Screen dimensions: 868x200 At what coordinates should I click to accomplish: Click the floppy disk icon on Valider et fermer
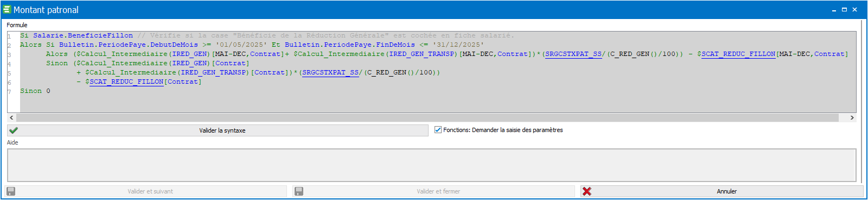click(299, 191)
